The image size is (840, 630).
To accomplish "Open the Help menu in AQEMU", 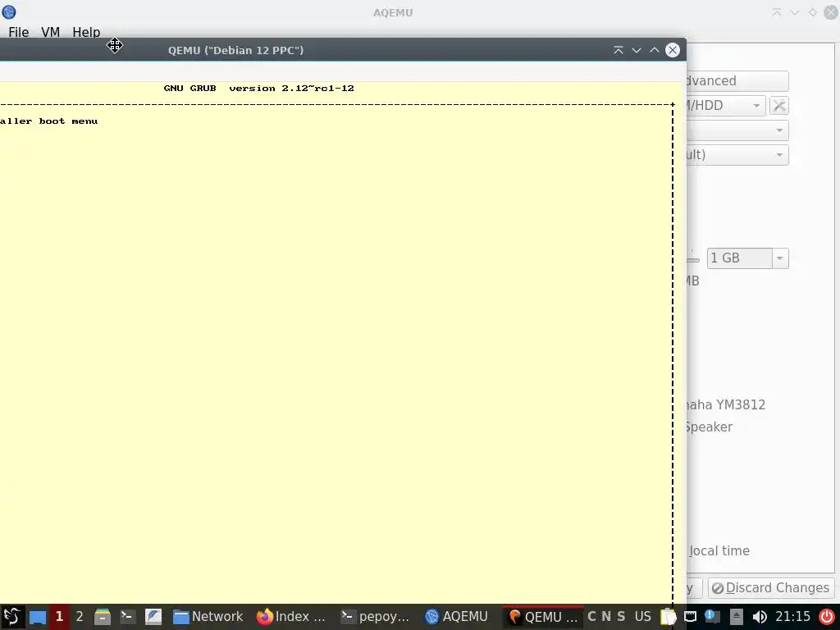I will (x=86, y=32).
